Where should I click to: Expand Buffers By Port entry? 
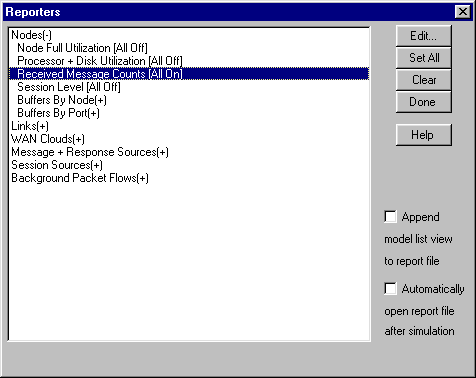pos(58,113)
